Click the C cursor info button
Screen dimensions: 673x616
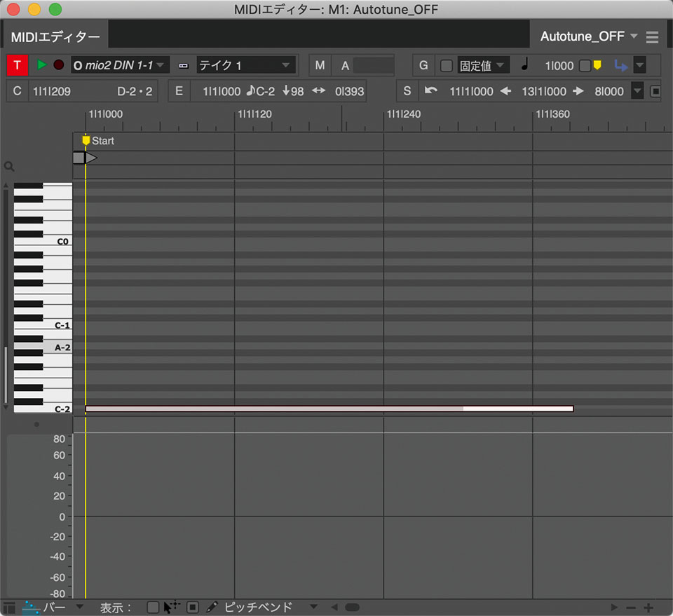point(17,91)
